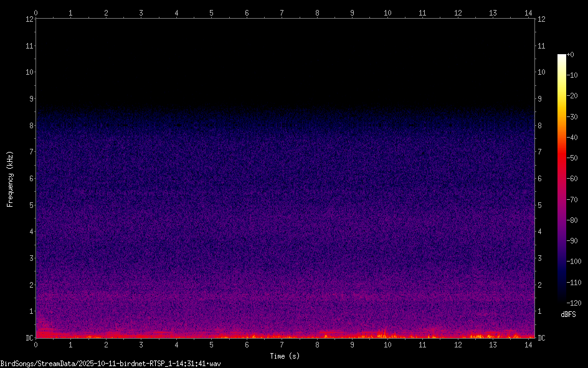Click the 12 kHz label on left axis
Image resolution: width=588 pixels, height=368 pixels.
pos(29,19)
